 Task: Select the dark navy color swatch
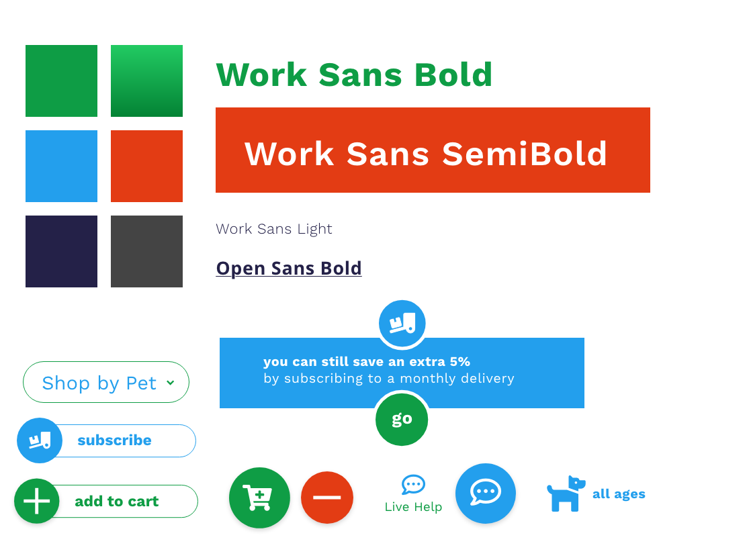tap(61, 251)
